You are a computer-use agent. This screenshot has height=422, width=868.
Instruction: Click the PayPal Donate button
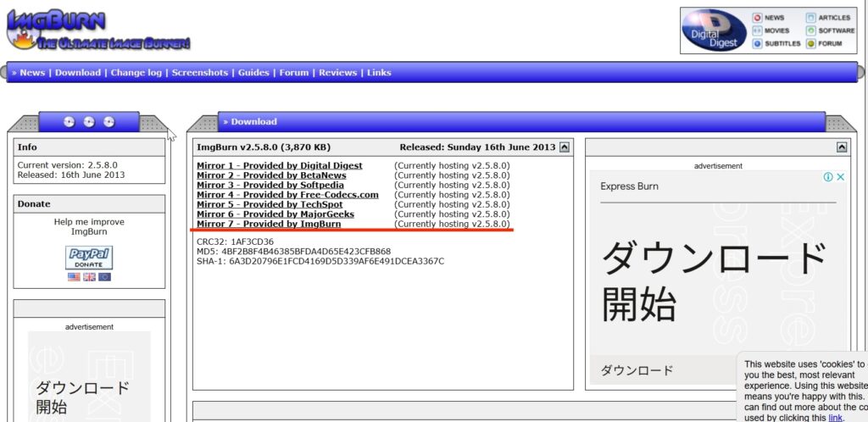89,258
